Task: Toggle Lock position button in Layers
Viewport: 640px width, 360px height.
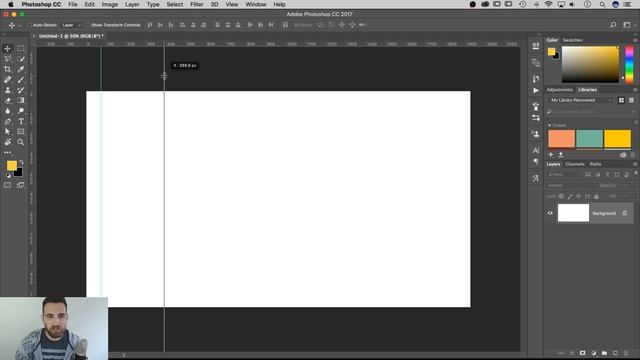Action: [578, 196]
